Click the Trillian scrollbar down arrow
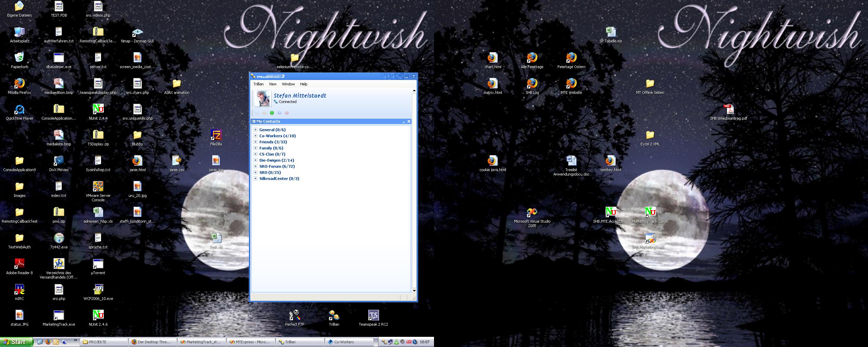This screenshot has height=347, width=868. pos(414,291)
